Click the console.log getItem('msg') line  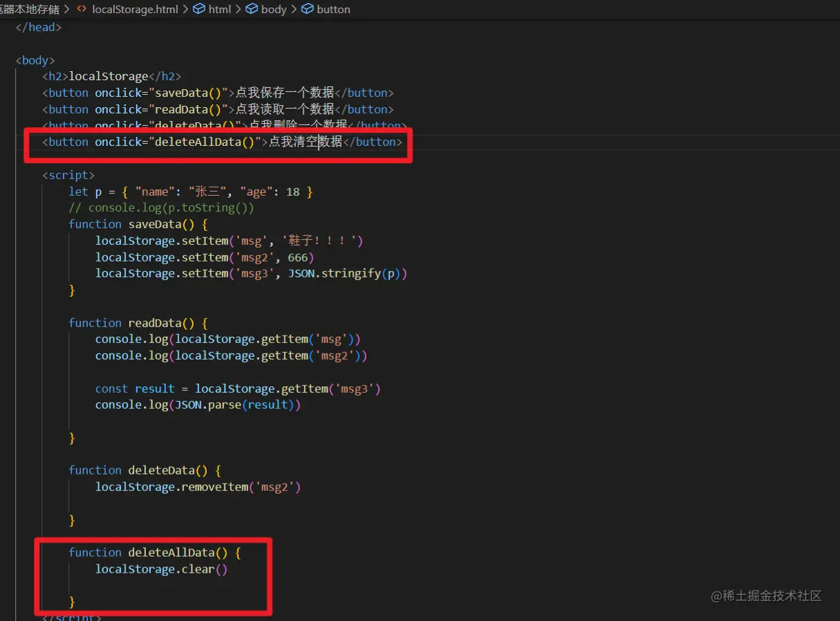[228, 339]
